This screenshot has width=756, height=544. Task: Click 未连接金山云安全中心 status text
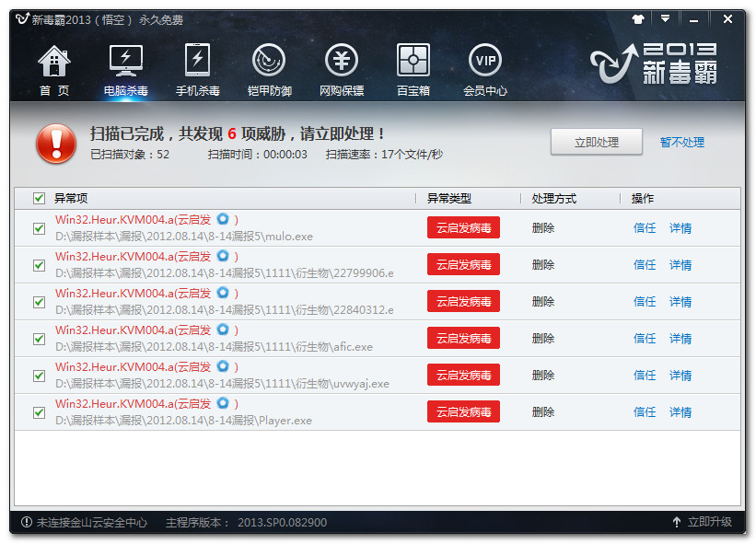92,522
